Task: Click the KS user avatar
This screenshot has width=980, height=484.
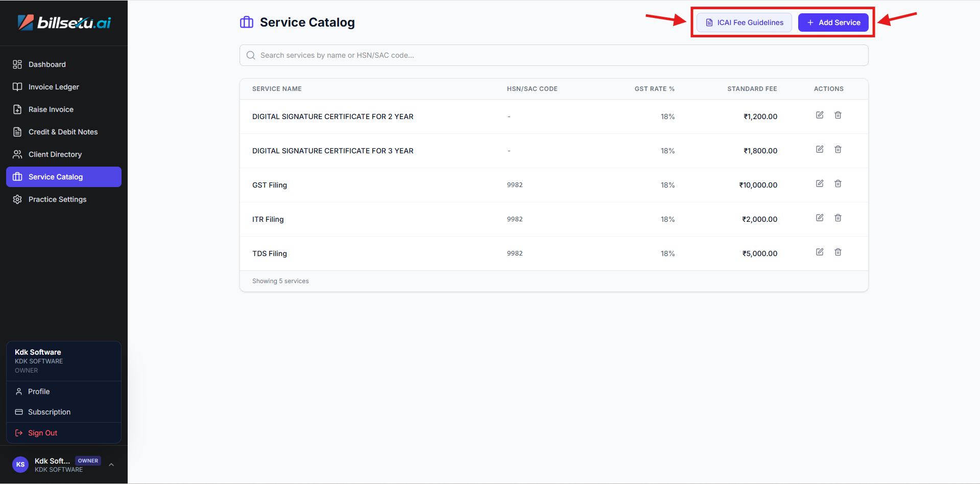Action: coord(20,465)
